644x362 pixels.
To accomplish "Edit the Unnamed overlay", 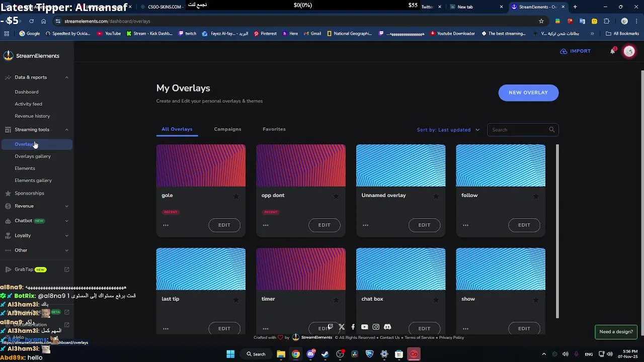I will 424,225.
